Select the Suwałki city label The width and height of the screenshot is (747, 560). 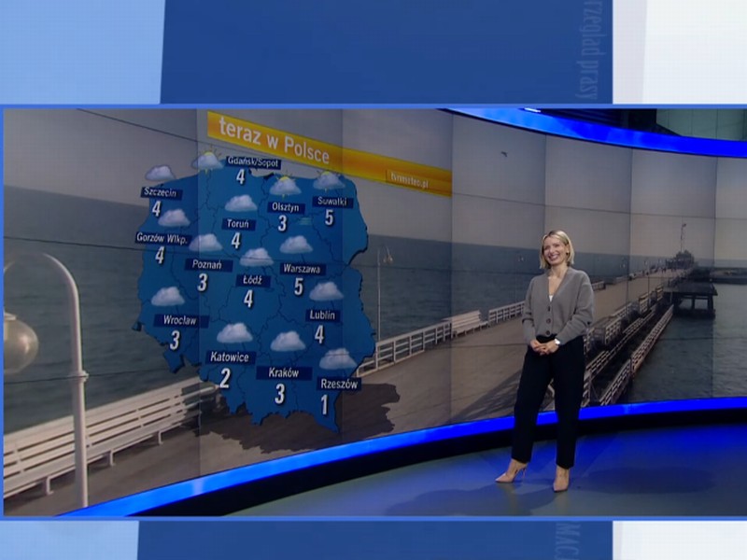point(332,201)
